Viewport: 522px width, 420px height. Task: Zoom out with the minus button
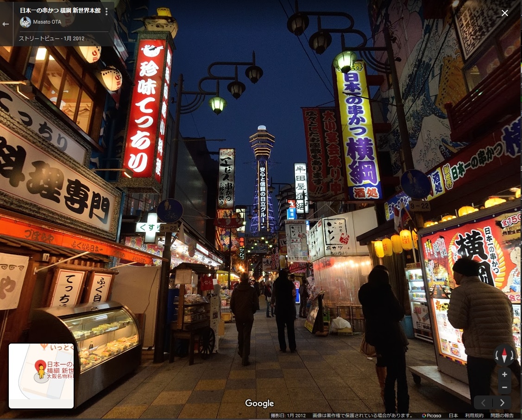click(504, 387)
